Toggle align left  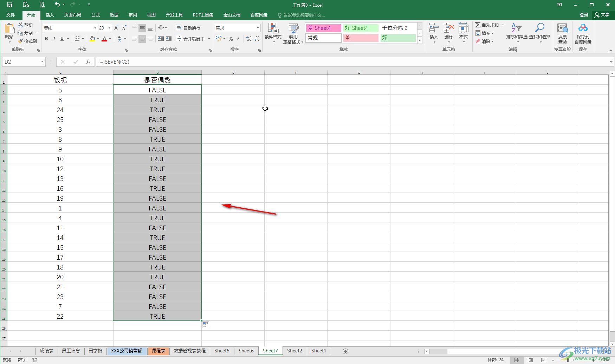[134, 39]
